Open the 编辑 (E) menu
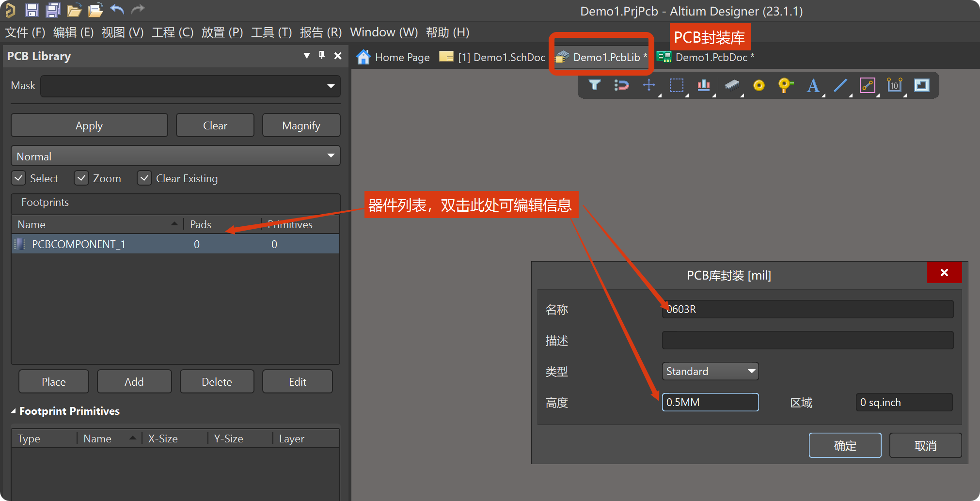Screen dimensions: 980x501 [73, 32]
